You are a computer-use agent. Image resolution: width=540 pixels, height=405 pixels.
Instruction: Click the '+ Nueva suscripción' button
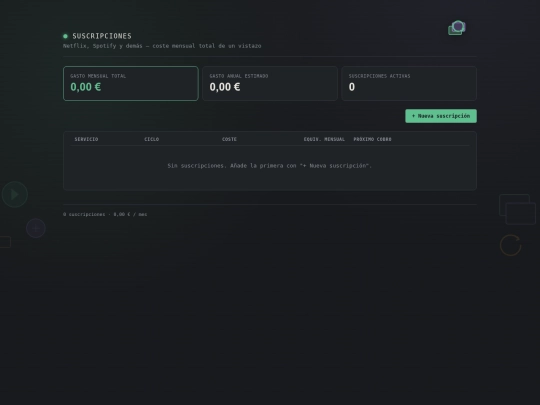tap(441, 116)
